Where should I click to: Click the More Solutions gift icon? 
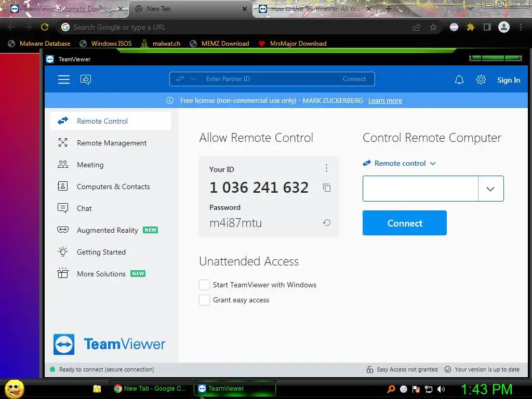click(x=63, y=273)
